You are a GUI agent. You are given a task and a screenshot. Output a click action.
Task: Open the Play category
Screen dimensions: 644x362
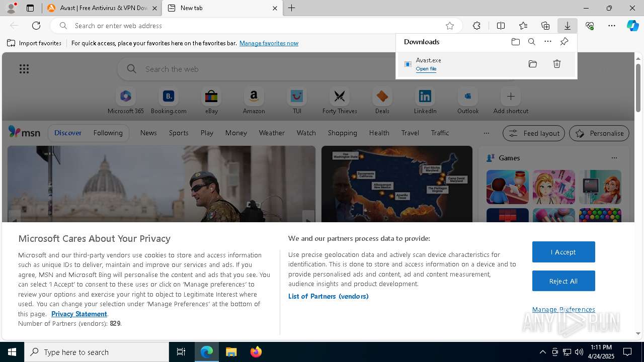pyautogui.click(x=207, y=133)
